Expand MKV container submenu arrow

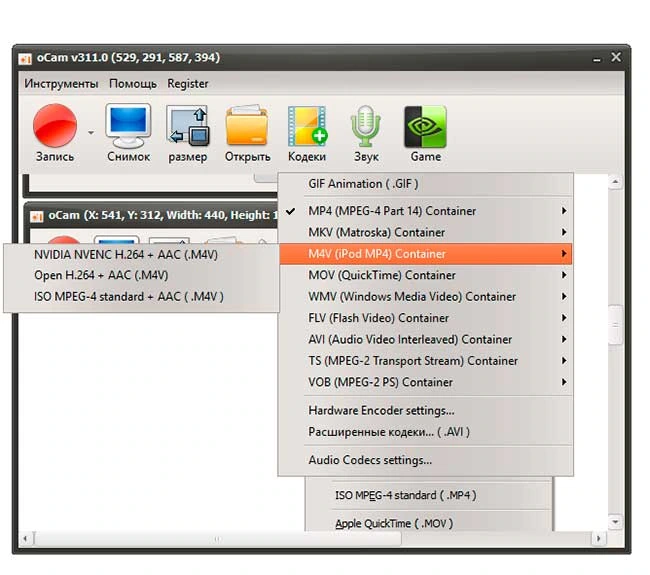tap(564, 232)
